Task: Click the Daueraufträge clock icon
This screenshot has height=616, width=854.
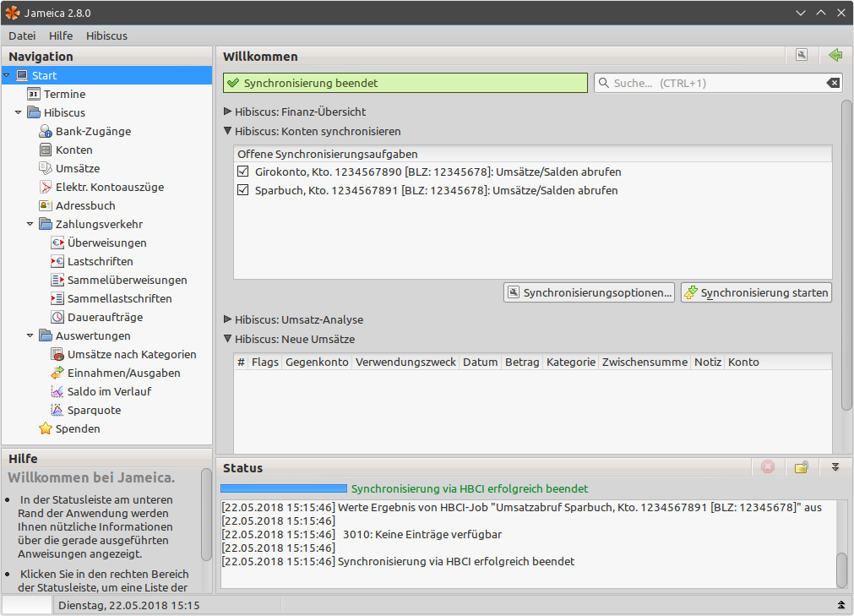Action: pyautogui.click(x=57, y=317)
